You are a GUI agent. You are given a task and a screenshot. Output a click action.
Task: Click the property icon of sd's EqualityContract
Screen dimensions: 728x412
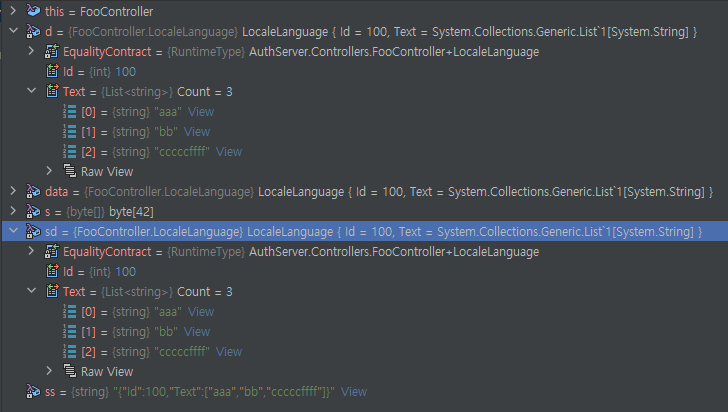pos(52,251)
